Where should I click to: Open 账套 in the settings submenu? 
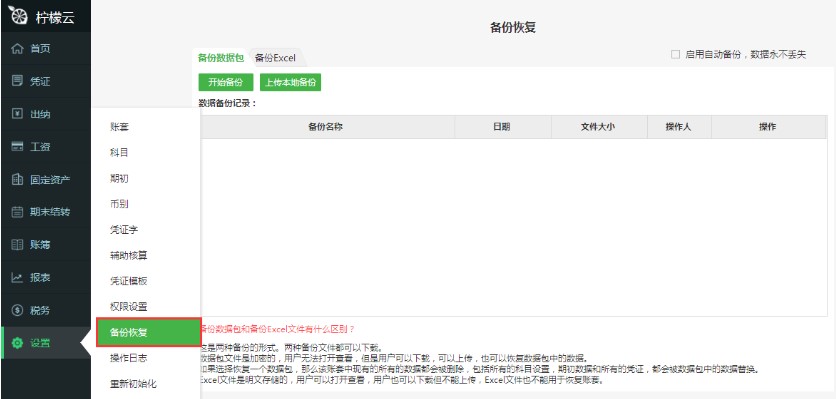coord(119,127)
